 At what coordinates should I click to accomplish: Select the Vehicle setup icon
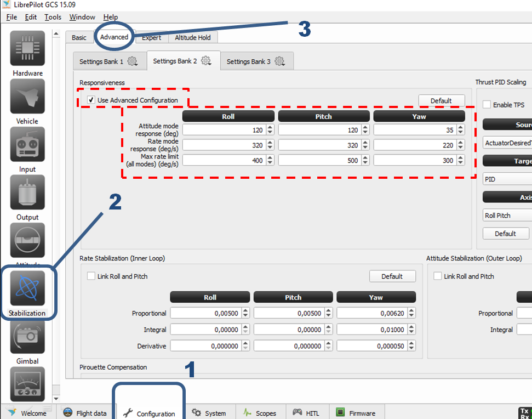click(x=27, y=97)
